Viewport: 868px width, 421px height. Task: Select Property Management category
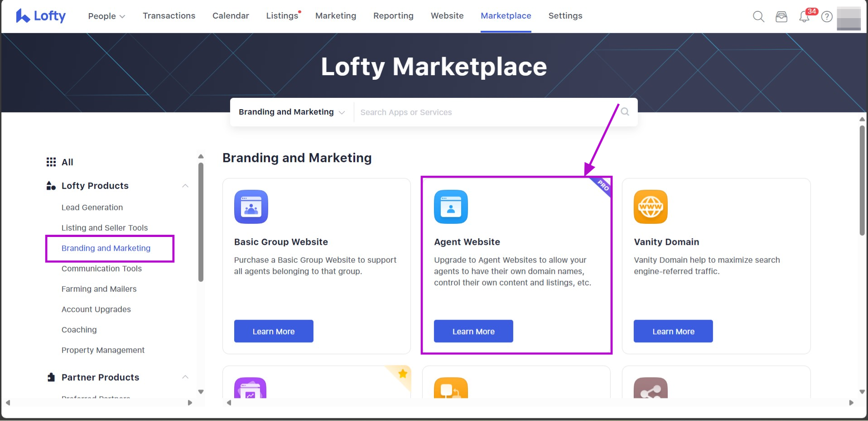(103, 350)
